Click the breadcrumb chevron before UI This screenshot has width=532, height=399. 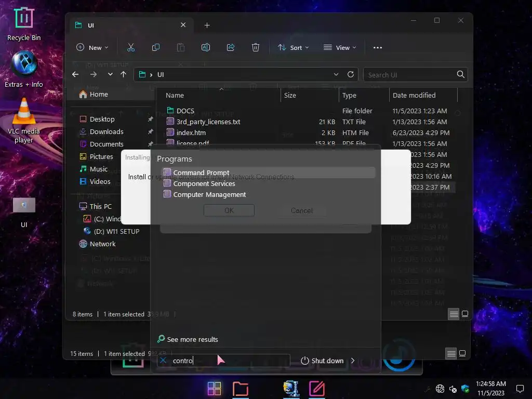(151, 75)
